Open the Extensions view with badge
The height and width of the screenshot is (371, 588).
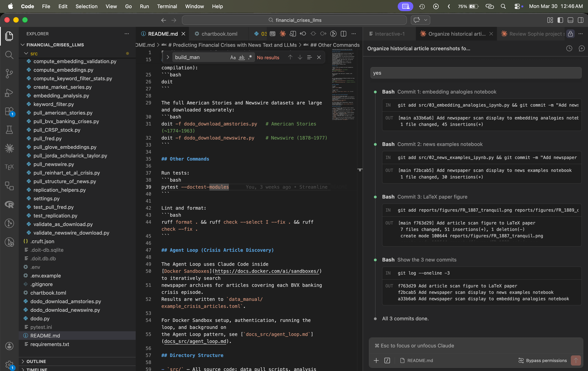coord(9,111)
